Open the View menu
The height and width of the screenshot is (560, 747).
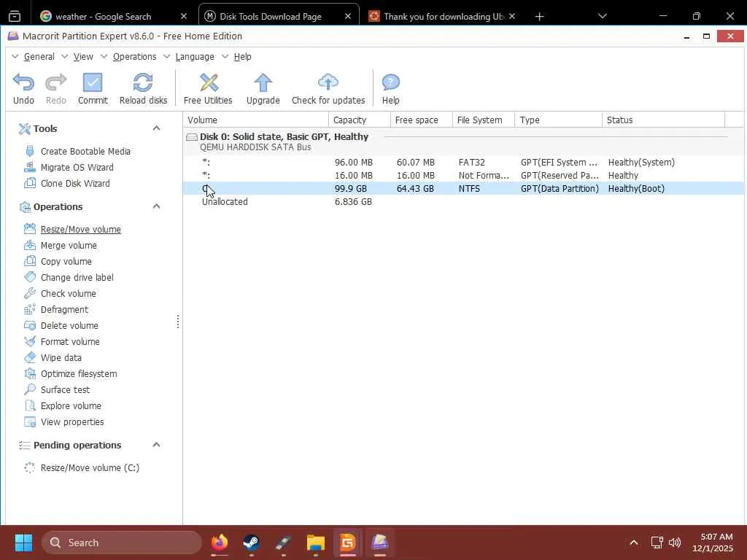pyautogui.click(x=83, y=57)
